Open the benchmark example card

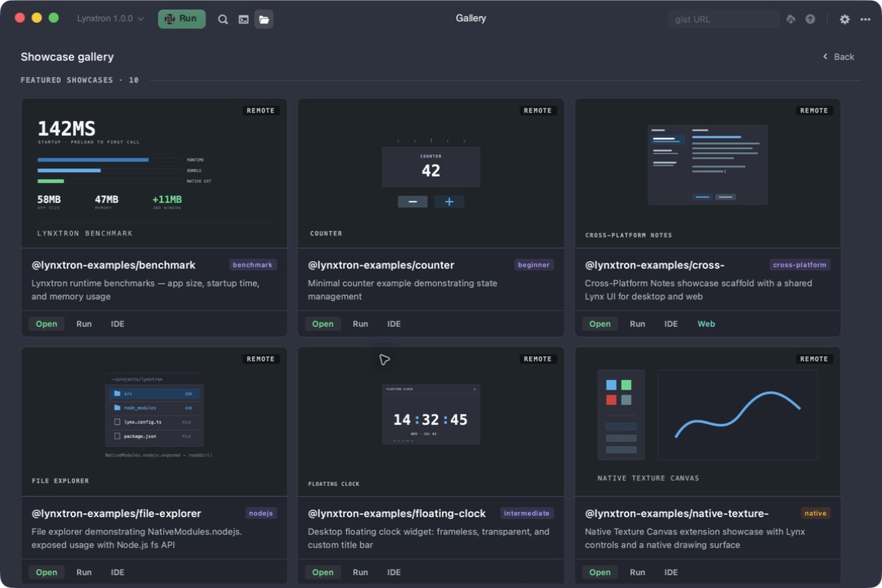click(x=46, y=324)
